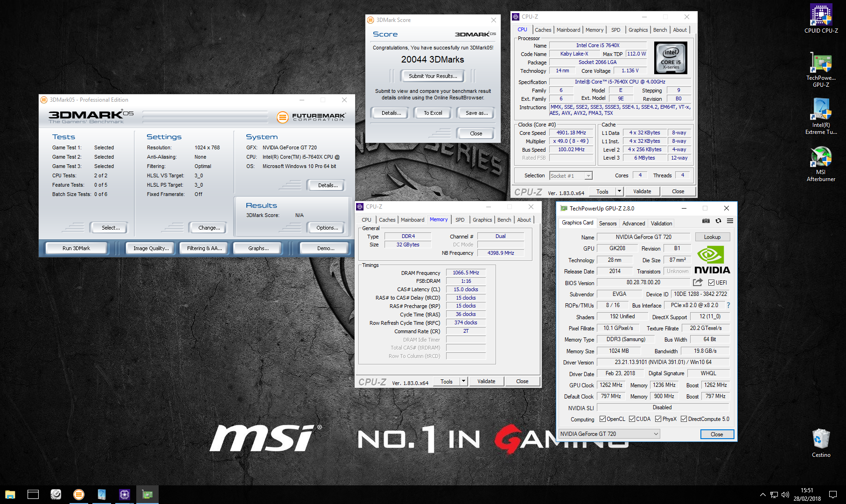
Task: Click Options... under Results
Action: point(327,228)
